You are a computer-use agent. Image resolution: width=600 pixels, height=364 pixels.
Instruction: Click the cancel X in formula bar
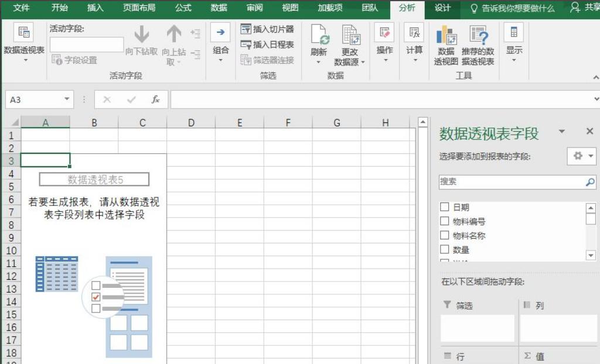107,100
